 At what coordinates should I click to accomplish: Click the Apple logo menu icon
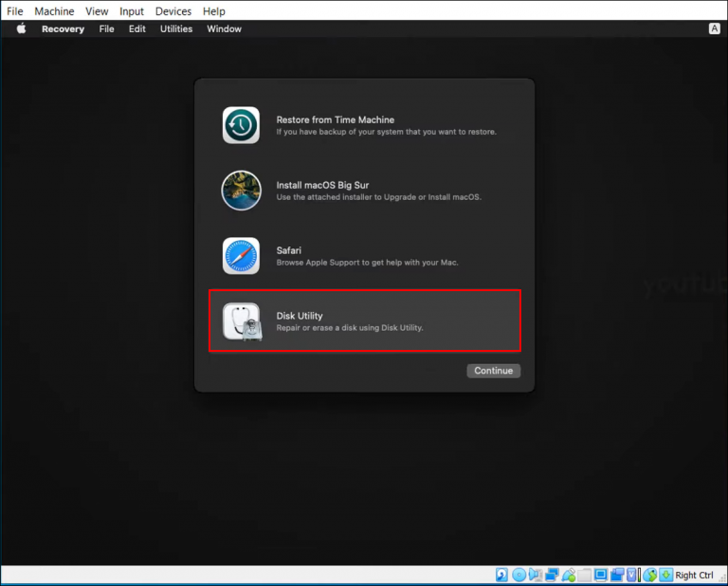point(21,28)
